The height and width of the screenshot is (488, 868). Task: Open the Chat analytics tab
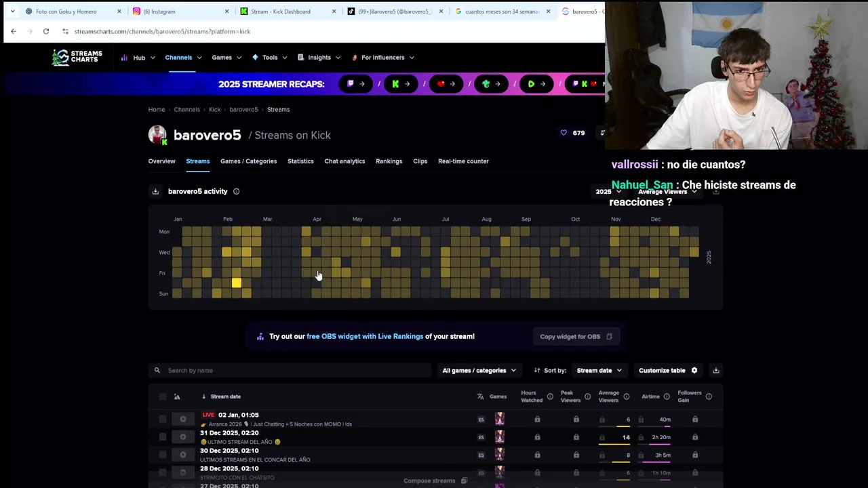(344, 161)
